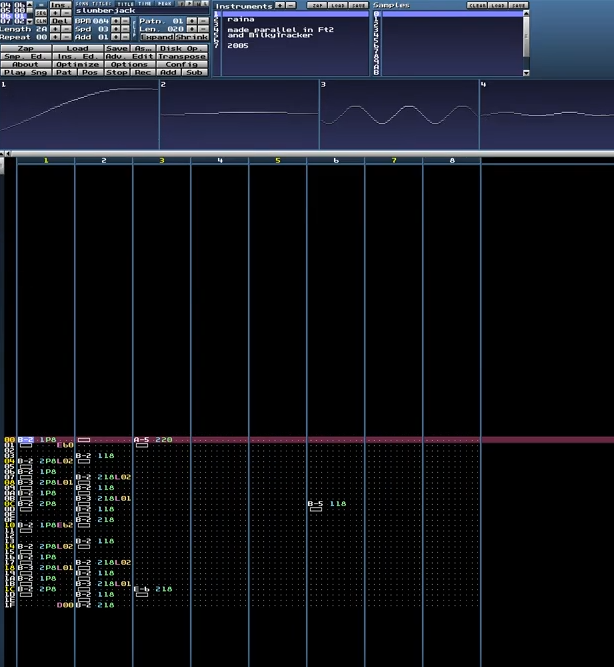Toggle the small play-arrow icon beside PEAK
Image resolution: width=614 pixels, height=667 pixels.
189,3
